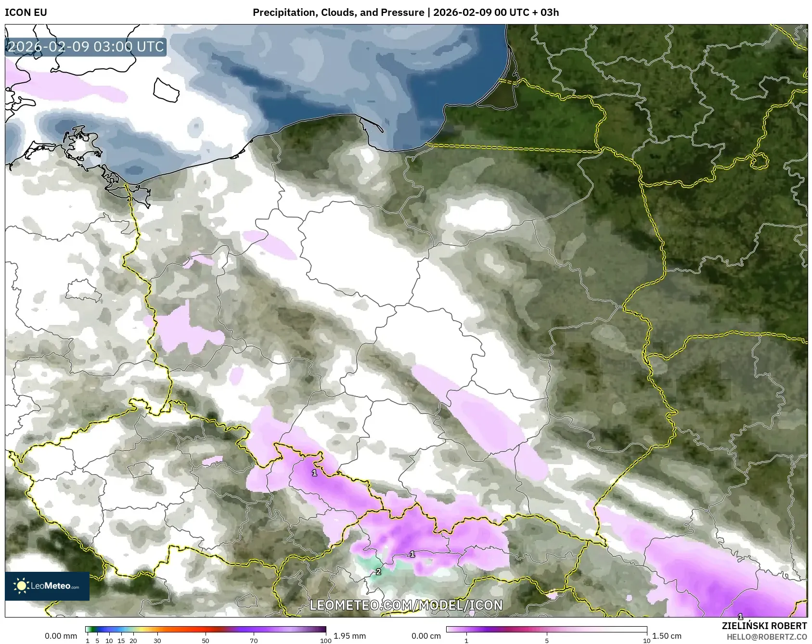
Task: Click the 1.50 cm maximum snow label
Action: point(667,636)
